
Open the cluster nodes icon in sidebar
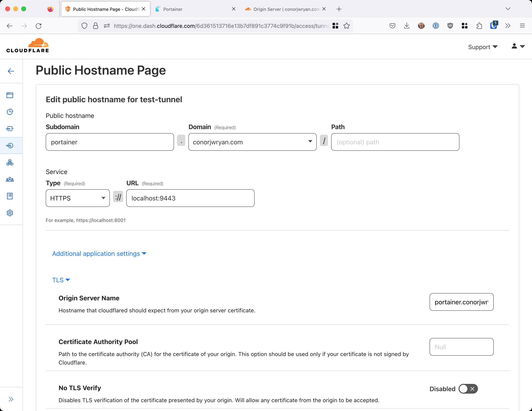(10, 163)
